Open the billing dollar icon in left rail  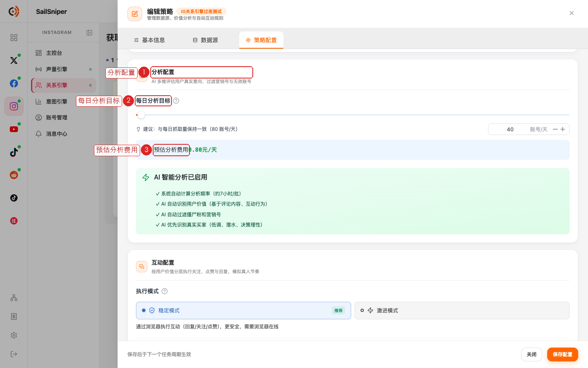pyautogui.click(x=14, y=316)
